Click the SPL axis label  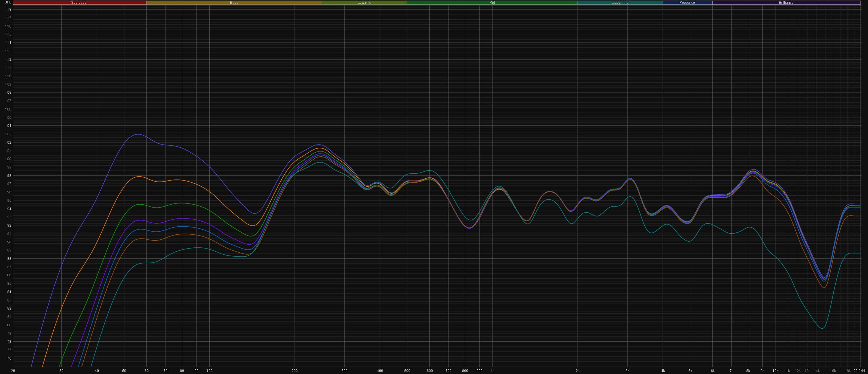8,2
